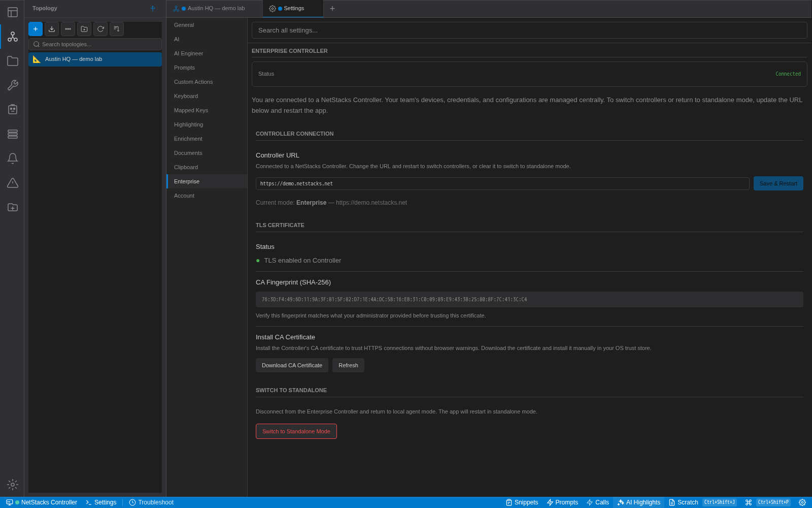Open the warning triangle alerts icon
Image resolution: width=812 pixels, height=508 pixels.
pyautogui.click(x=13, y=183)
